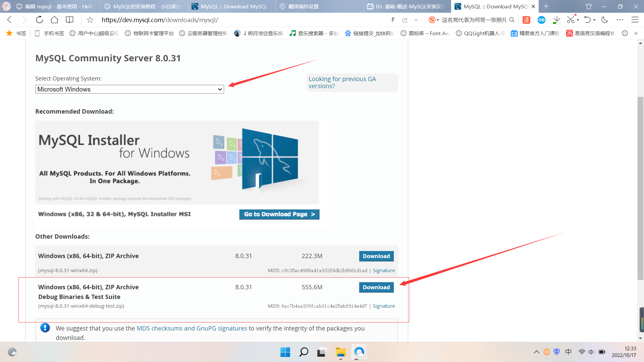The image size is (644, 362).
Task: Open File Explorer from the taskbar
Action: (340, 352)
